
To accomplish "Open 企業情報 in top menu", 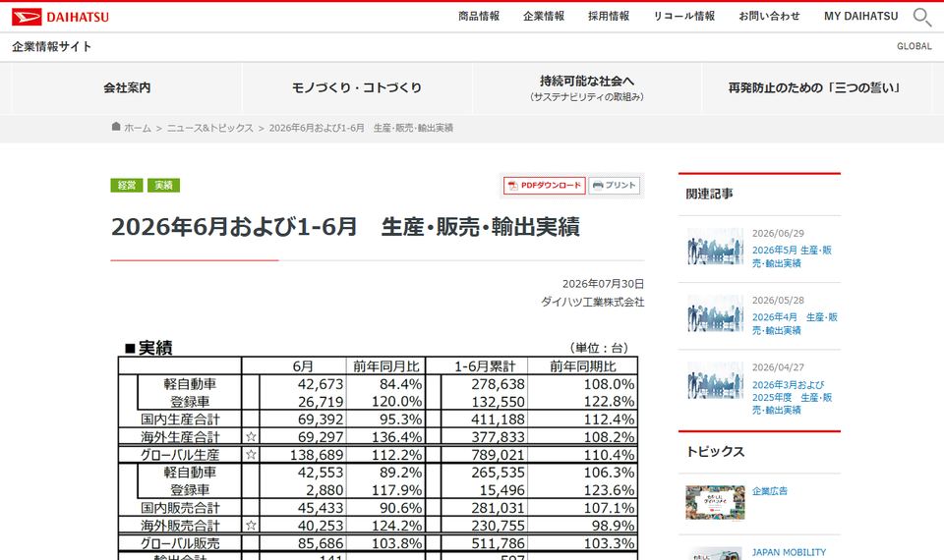I will 544,17.
